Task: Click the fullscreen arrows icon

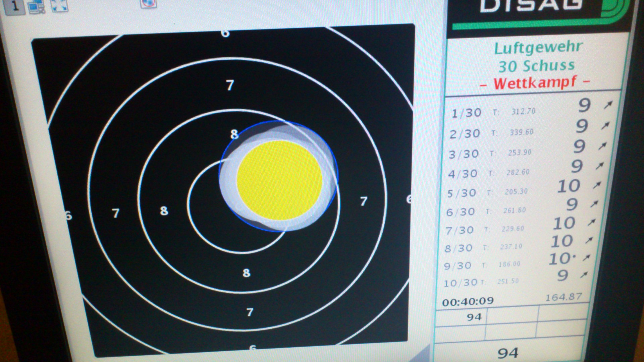Action: pyautogui.click(x=59, y=6)
